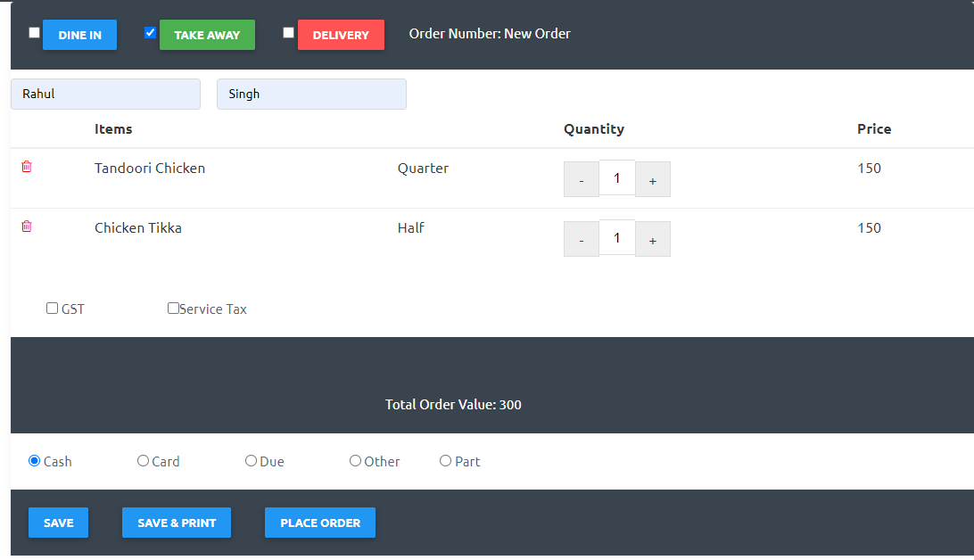The height and width of the screenshot is (560, 974).
Task: Click the red DELIVERY button
Action: (x=341, y=35)
